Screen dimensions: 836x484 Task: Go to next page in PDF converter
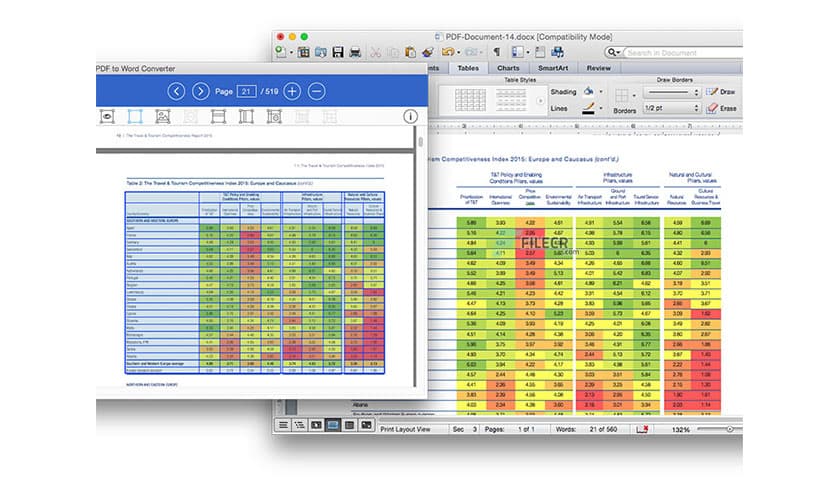point(200,91)
